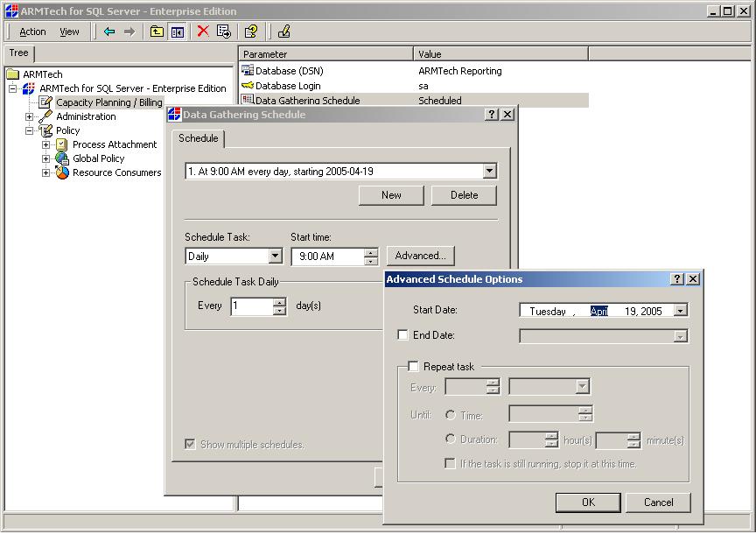Select the Until Time radio button
The image size is (756, 534).
click(451, 415)
